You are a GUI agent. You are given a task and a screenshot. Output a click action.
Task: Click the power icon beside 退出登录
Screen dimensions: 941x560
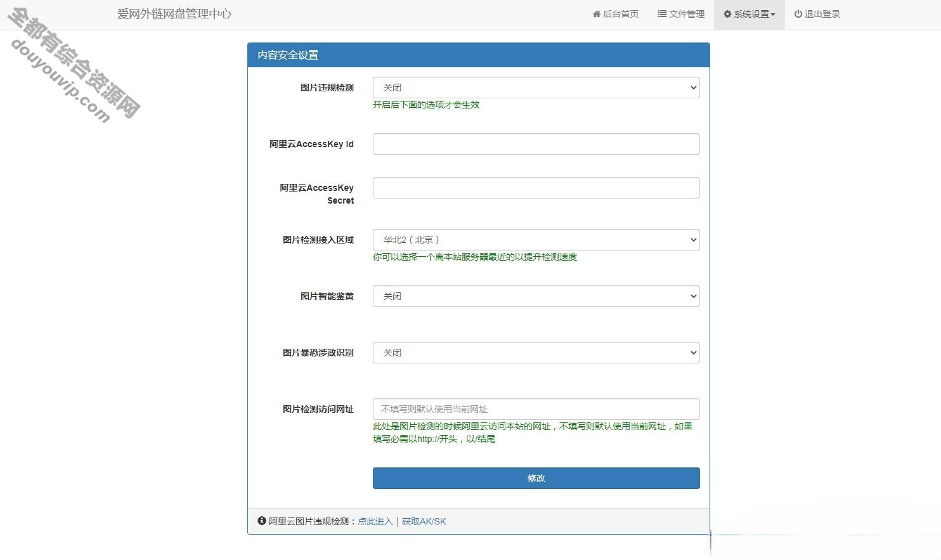798,14
